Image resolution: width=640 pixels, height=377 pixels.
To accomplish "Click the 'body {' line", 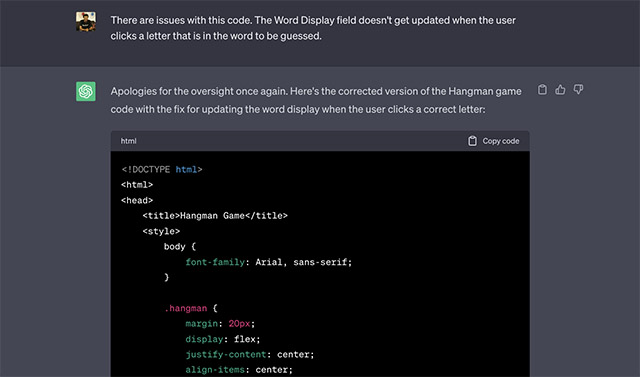I will [x=180, y=246].
